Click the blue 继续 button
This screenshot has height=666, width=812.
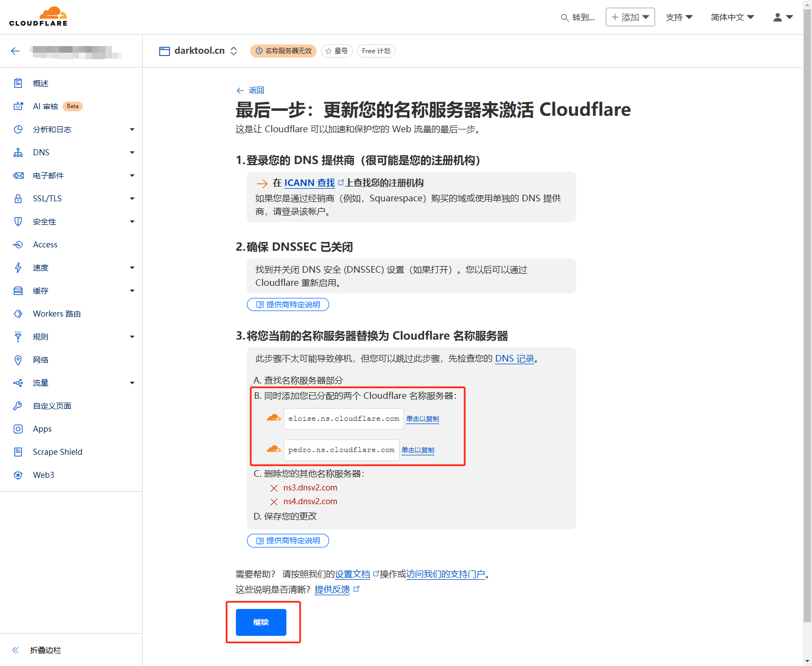(x=261, y=622)
